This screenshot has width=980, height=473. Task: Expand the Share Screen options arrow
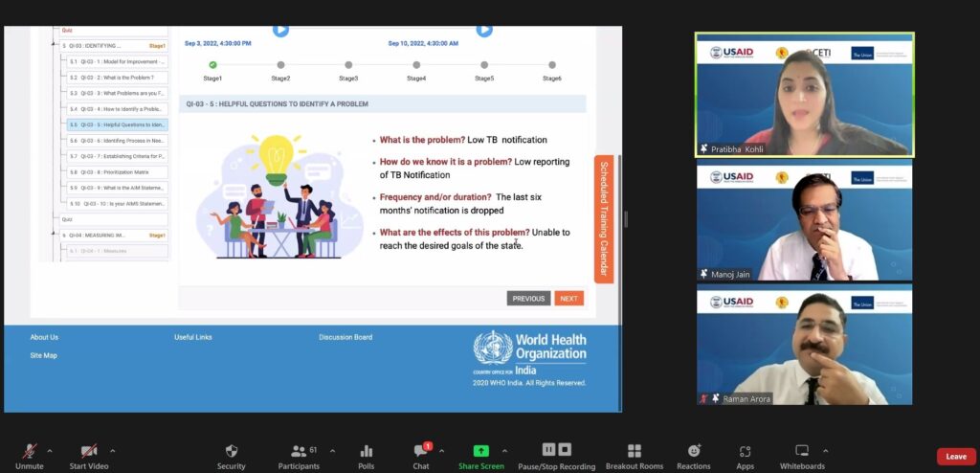click(x=504, y=450)
